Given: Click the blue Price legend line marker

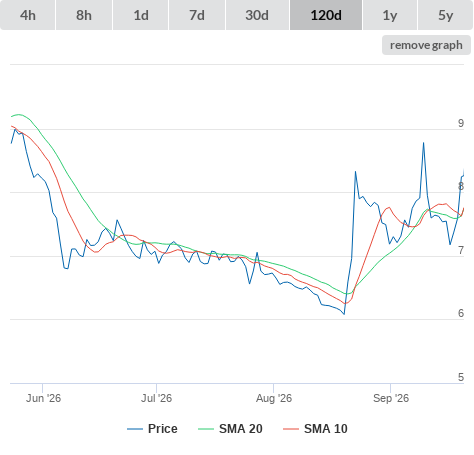Looking at the screenshot, I should 135,429.
